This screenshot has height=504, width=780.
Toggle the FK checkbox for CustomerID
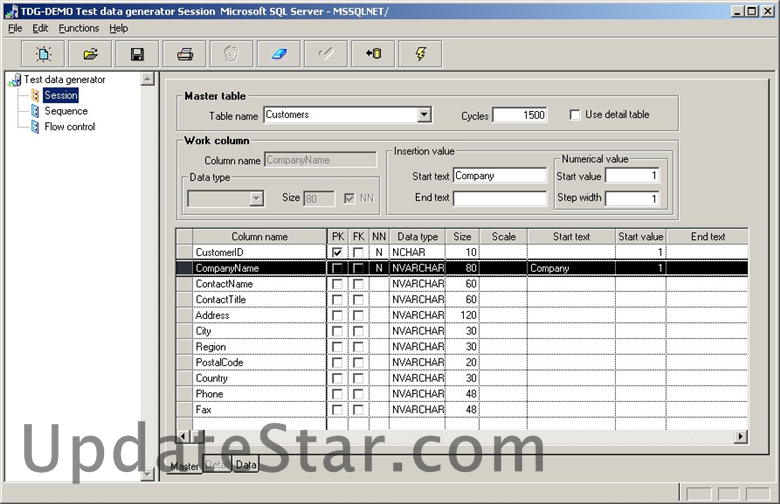pos(358,252)
